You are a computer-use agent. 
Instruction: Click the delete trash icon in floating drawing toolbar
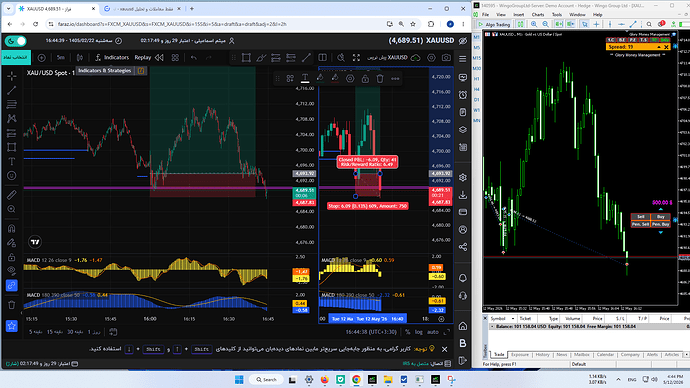pyautogui.click(x=380, y=79)
